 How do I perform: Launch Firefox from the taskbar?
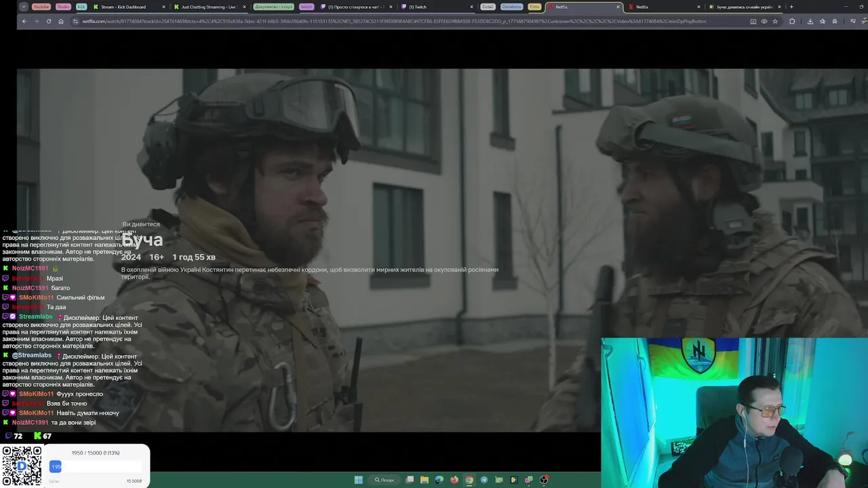[x=454, y=480]
